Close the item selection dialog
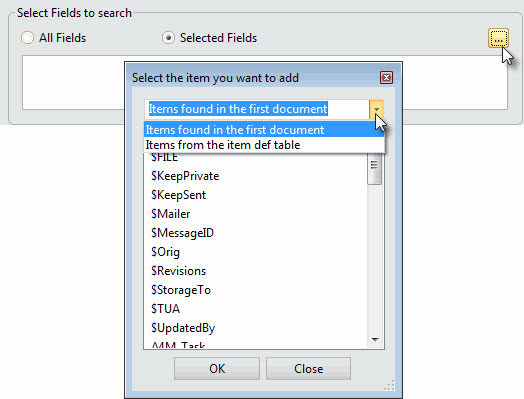This screenshot has height=399, width=524. (x=386, y=78)
